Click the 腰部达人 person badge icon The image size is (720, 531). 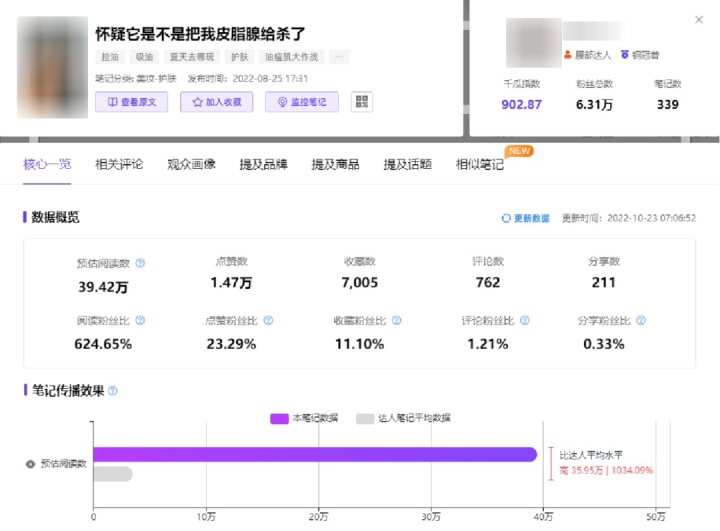point(568,55)
